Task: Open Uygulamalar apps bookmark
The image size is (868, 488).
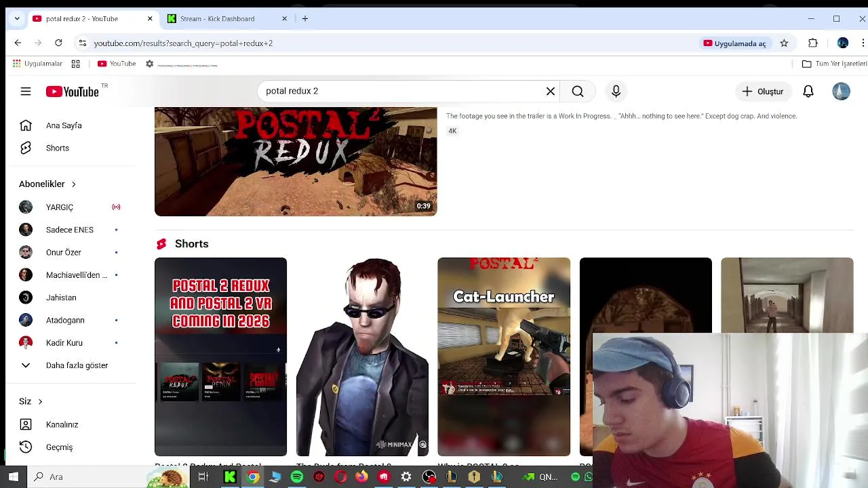Action: click(x=38, y=64)
